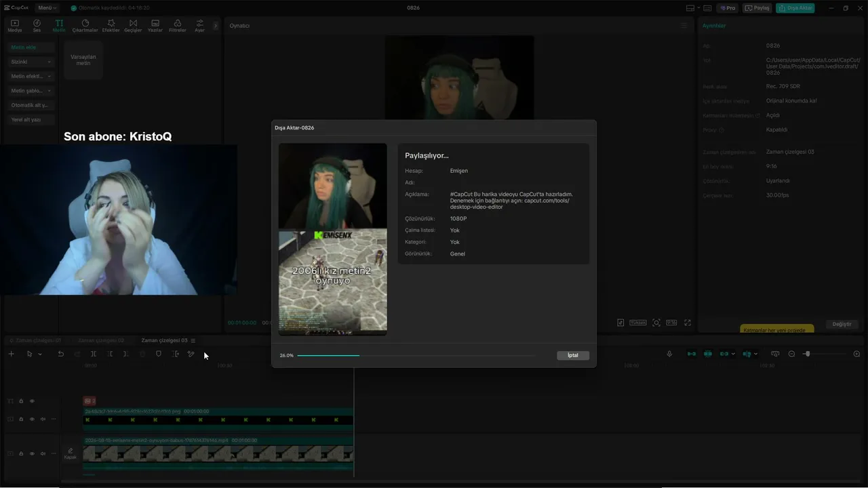This screenshot has height=488, width=868.
Task: Open the Yüksek preview quality selector
Action: (x=638, y=323)
